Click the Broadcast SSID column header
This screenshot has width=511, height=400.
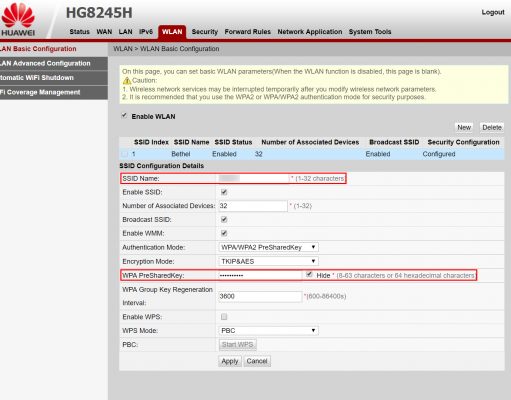click(x=394, y=142)
